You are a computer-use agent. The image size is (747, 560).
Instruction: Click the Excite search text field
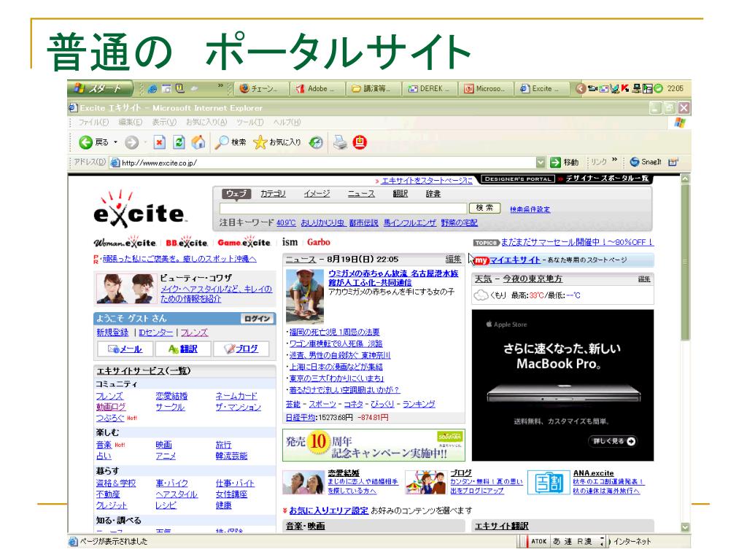343,209
